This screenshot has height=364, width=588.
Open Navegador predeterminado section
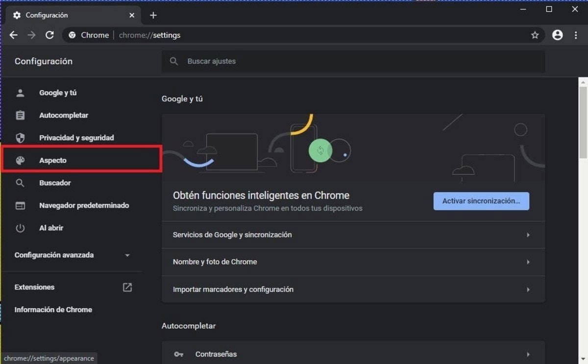pyautogui.click(x=84, y=206)
